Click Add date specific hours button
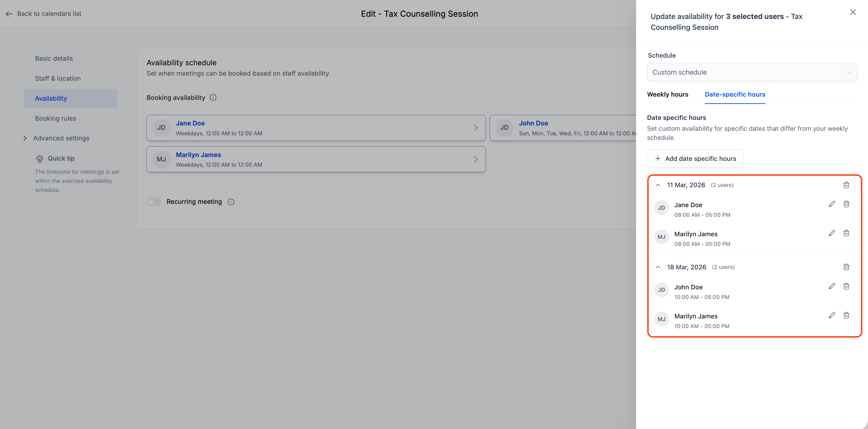Screen dimensions: 868x429 click(x=695, y=159)
